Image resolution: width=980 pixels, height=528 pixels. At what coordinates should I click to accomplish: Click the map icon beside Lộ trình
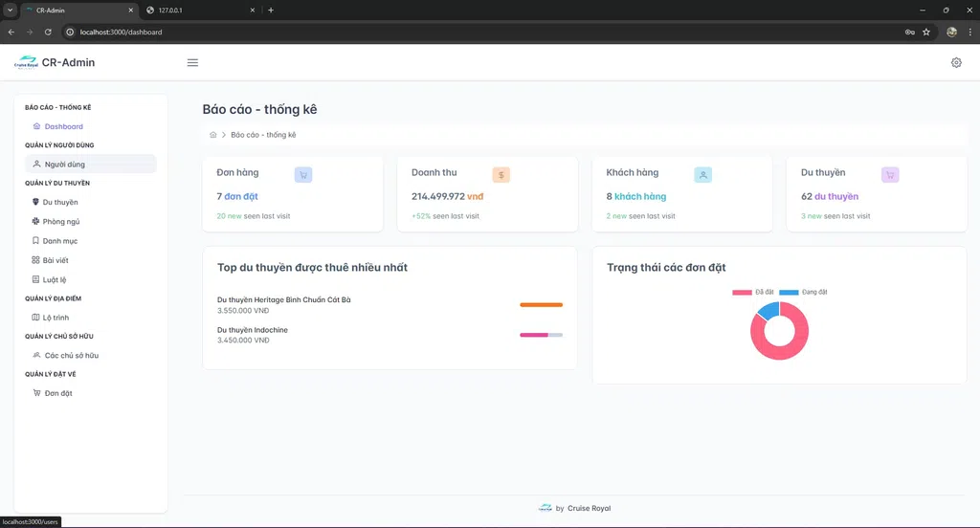pos(35,318)
